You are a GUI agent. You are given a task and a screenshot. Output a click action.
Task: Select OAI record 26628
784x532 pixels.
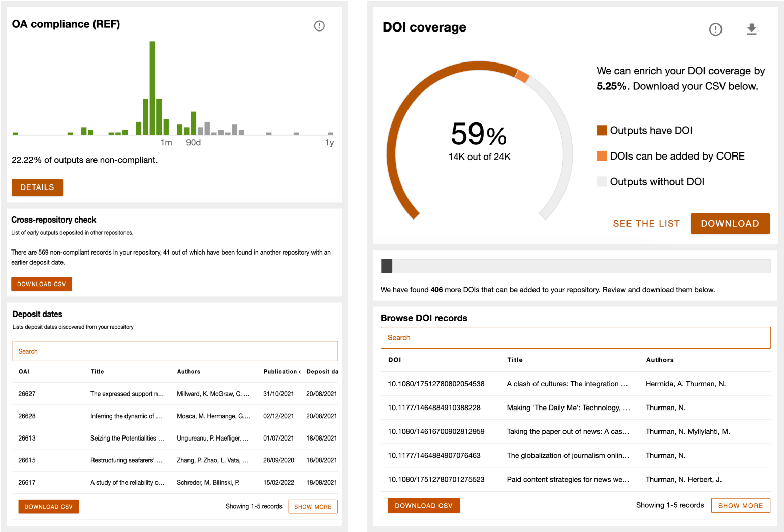click(27, 416)
